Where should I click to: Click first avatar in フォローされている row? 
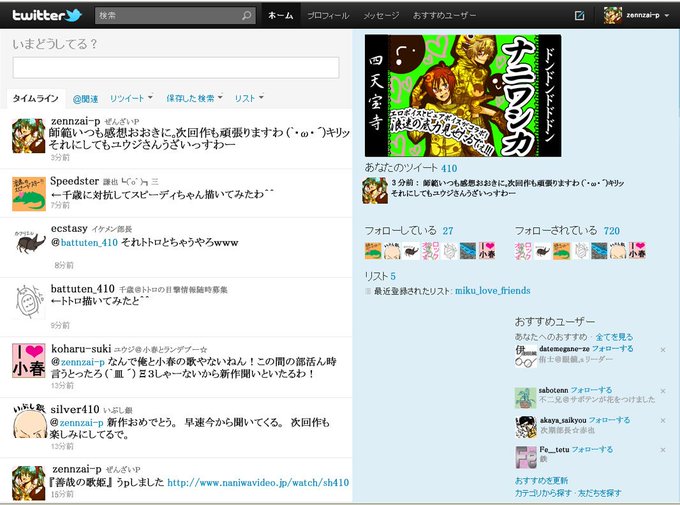(x=523, y=251)
